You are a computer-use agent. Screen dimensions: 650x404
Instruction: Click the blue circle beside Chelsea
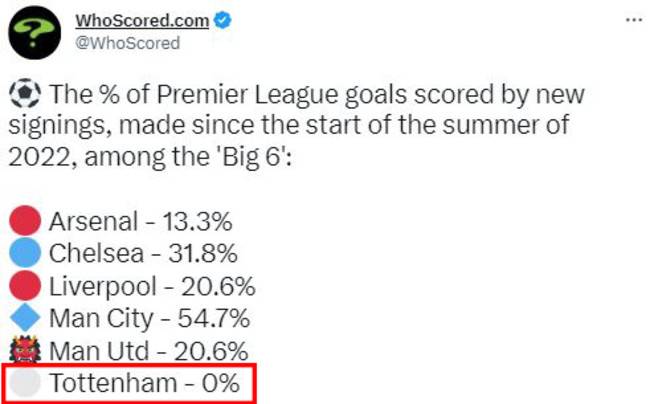point(27,253)
